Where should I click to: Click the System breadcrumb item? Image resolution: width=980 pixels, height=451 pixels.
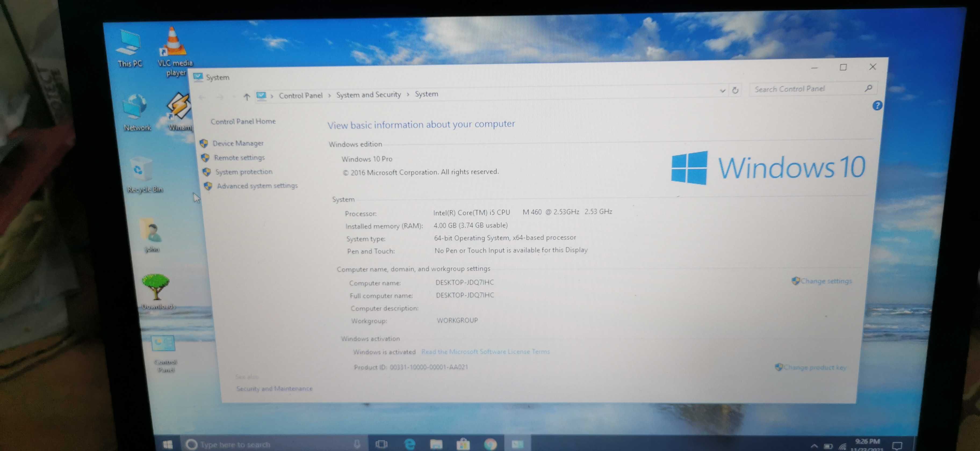[426, 94]
